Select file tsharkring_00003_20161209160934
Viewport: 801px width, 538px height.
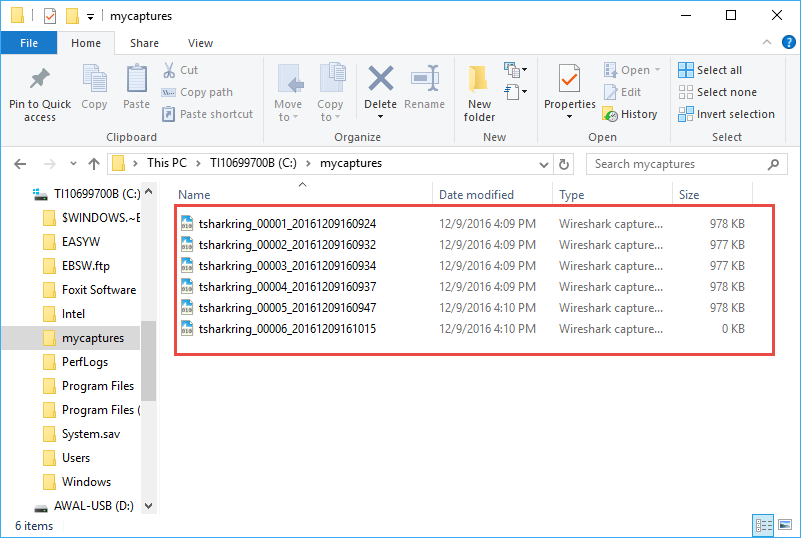pyautogui.click(x=287, y=266)
